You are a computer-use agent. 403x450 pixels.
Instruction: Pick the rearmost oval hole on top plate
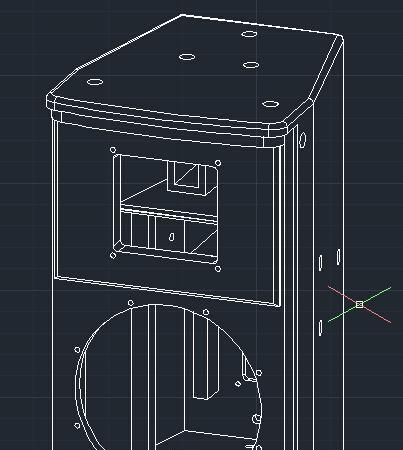[x=249, y=34]
